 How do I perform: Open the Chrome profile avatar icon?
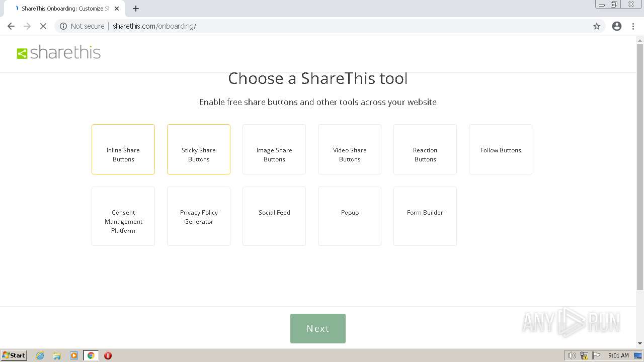point(617,26)
